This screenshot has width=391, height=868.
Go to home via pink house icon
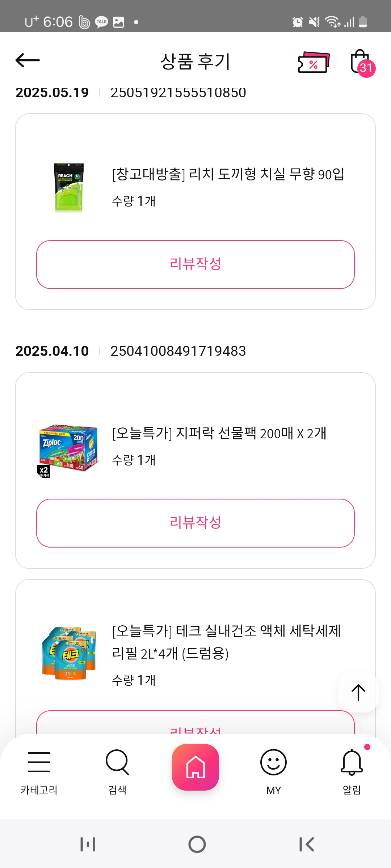coord(195,767)
